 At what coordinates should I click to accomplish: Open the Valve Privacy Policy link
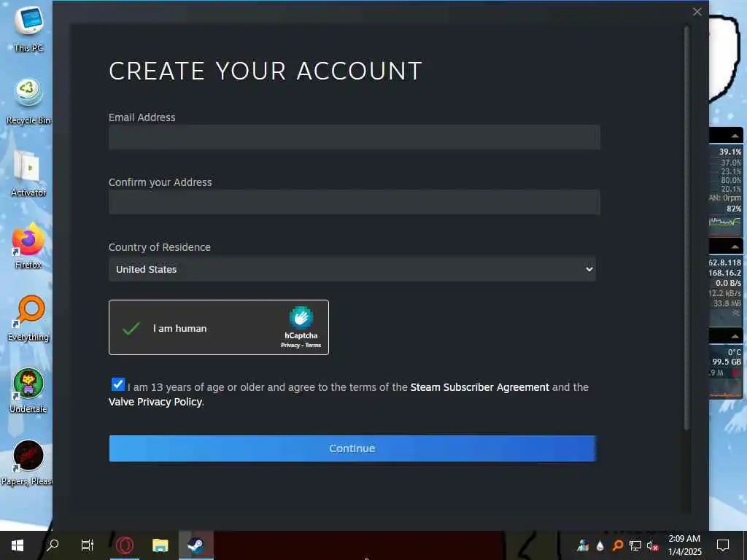tap(155, 402)
